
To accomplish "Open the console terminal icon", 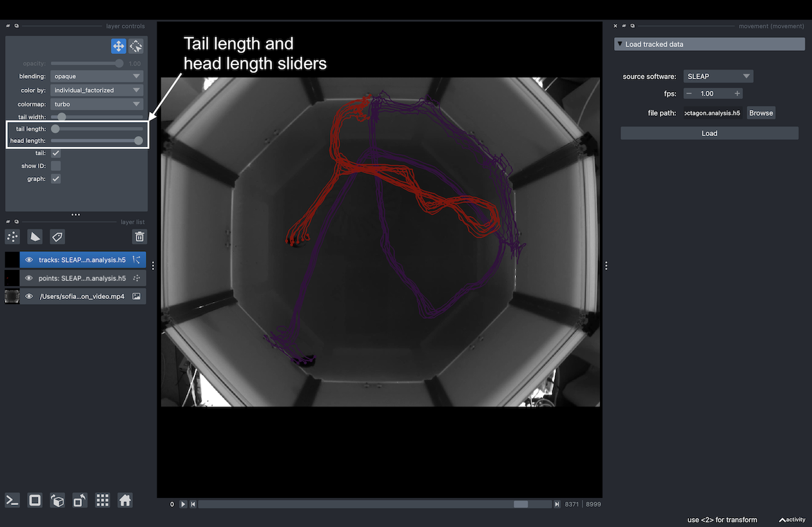I will click(x=12, y=501).
